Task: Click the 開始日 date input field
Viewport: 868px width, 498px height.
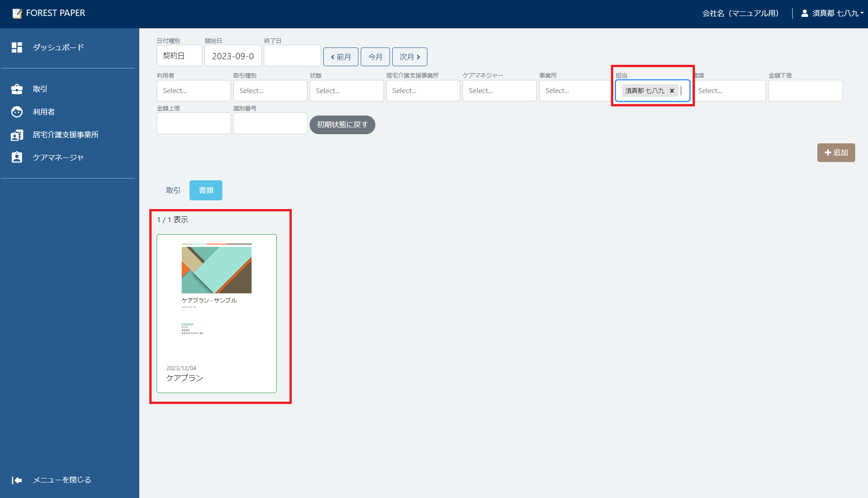Action: 233,56
